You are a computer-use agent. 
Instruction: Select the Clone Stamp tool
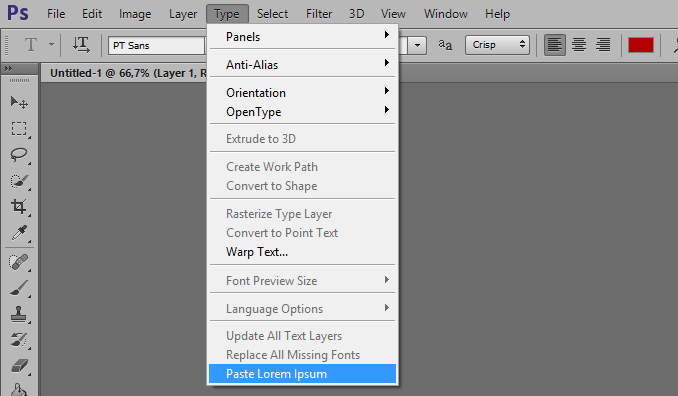[19, 314]
